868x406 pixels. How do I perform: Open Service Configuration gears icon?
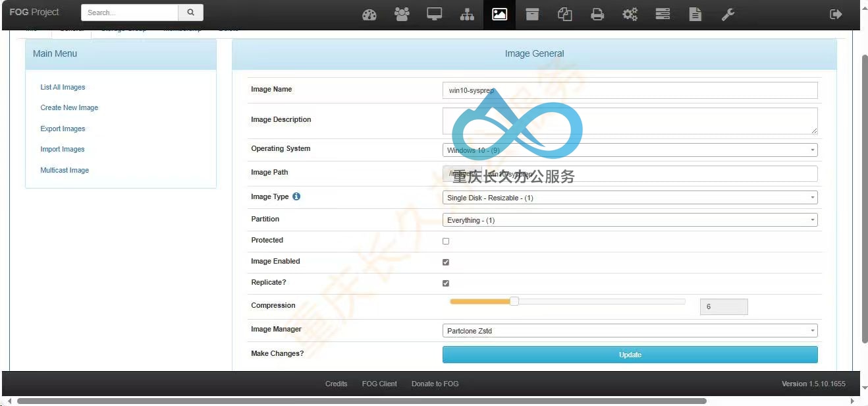pyautogui.click(x=630, y=14)
